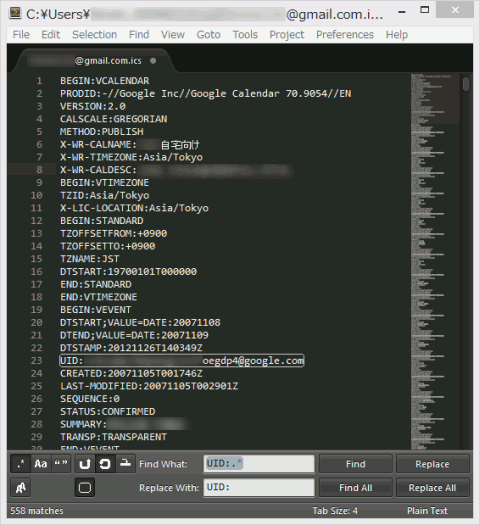
Task: Open the Project menu
Action: pyautogui.click(x=287, y=34)
